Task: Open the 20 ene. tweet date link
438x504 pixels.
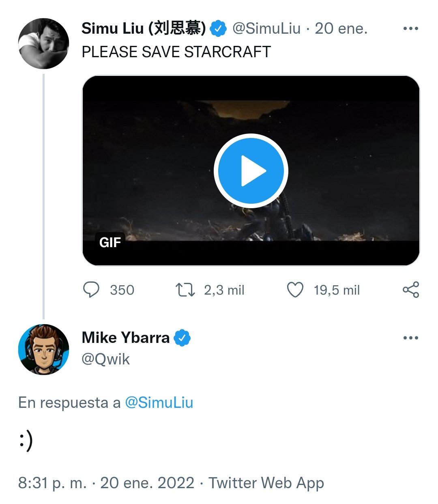Action: point(341,28)
